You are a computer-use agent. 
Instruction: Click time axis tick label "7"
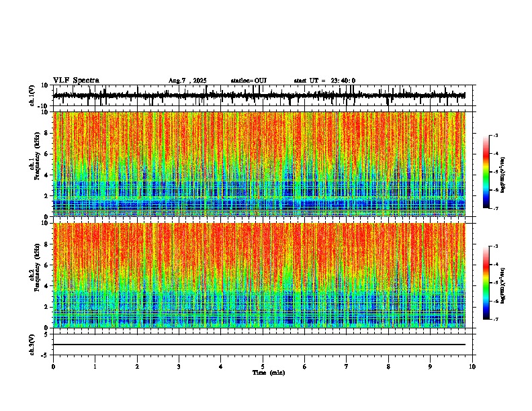click(347, 367)
